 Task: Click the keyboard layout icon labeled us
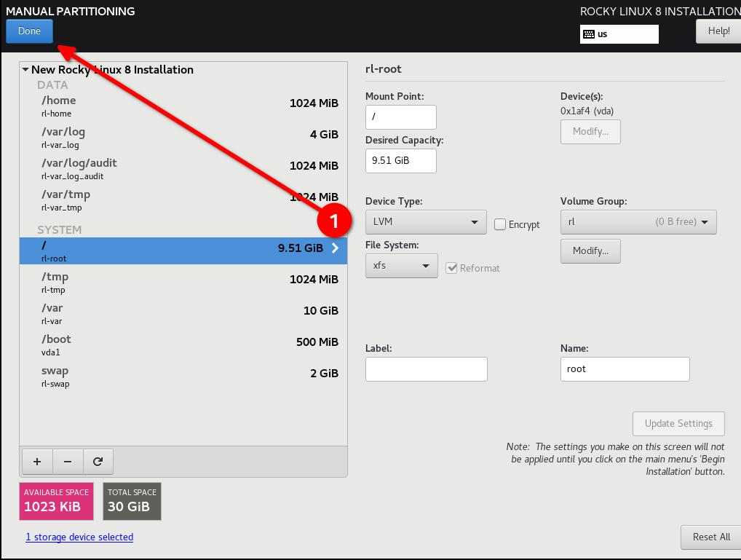(589, 34)
